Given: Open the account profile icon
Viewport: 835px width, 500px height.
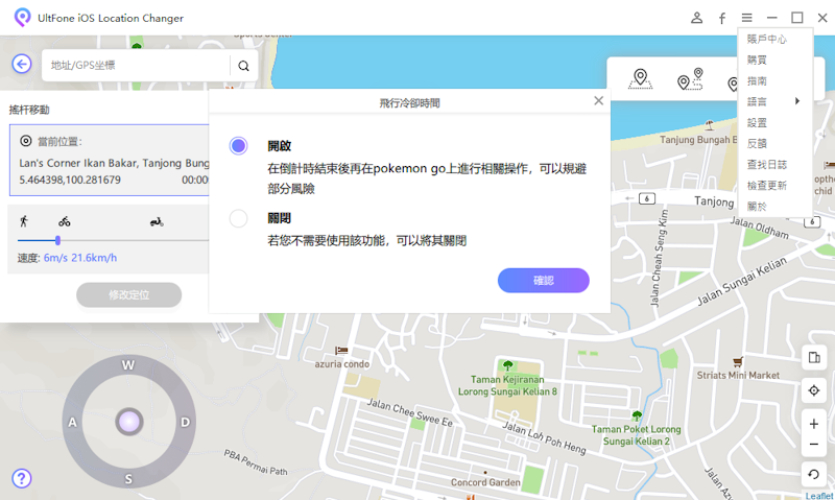Looking at the screenshot, I should tap(697, 18).
